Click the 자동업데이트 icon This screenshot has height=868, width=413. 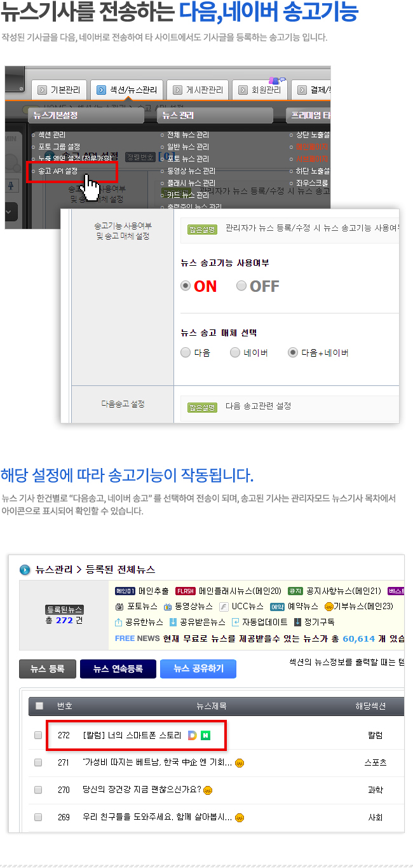(236, 622)
